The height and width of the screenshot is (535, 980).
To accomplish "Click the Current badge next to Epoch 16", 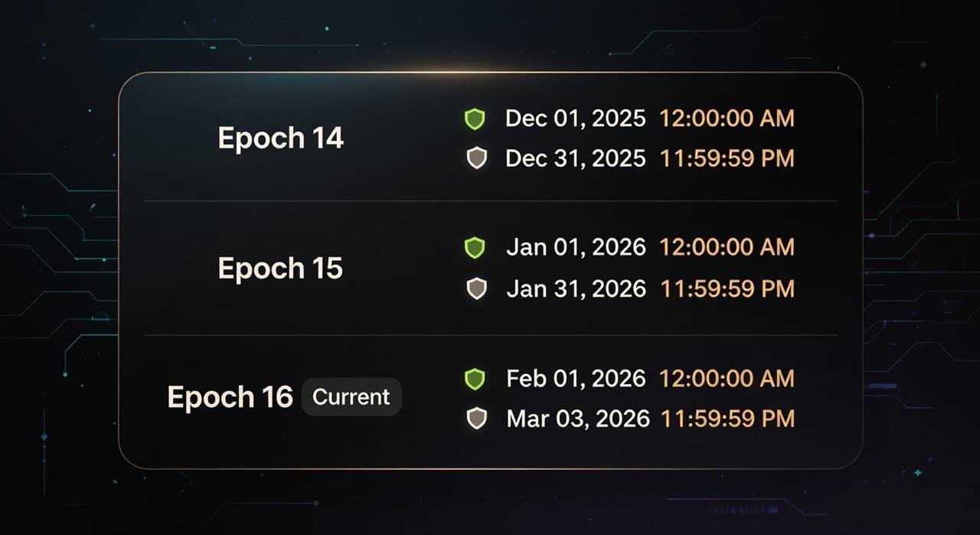I will pyautogui.click(x=351, y=397).
